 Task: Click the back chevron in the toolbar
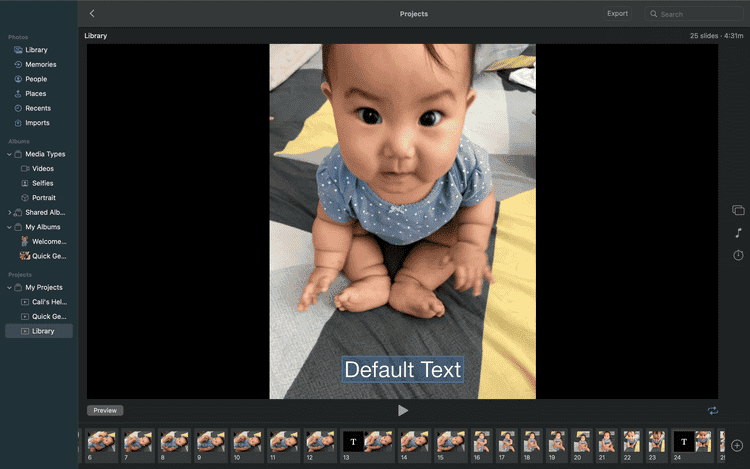(92, 14)
